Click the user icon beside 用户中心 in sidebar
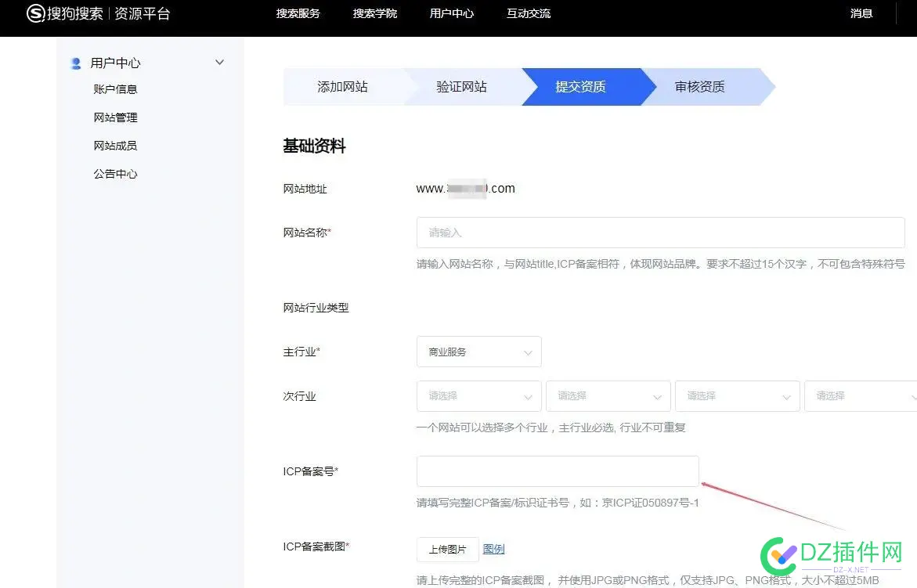 point(75,63)
